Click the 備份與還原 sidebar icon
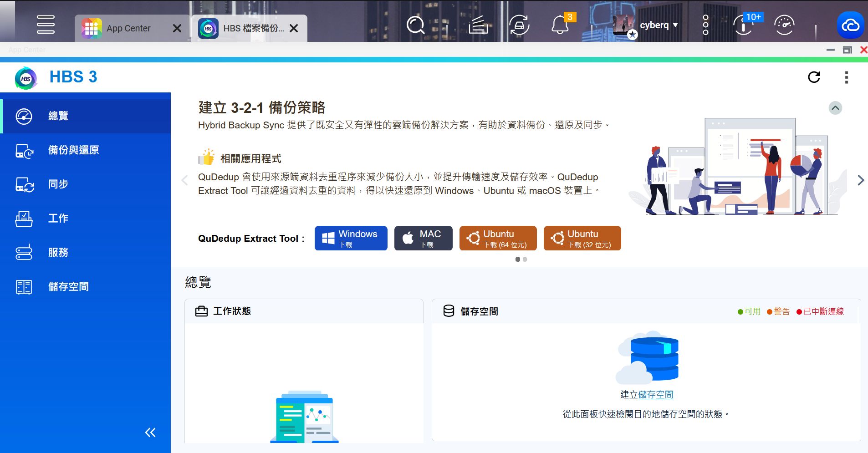This screenshot has width=868, height=453. tap(24, 150)
